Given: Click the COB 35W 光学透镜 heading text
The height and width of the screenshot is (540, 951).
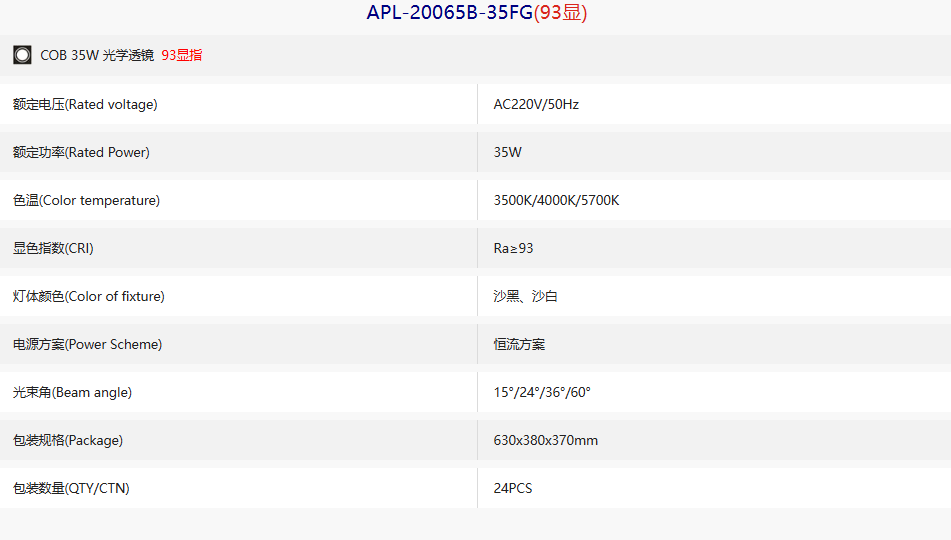Looking at the screenshot, I should (x=97, y=55).
